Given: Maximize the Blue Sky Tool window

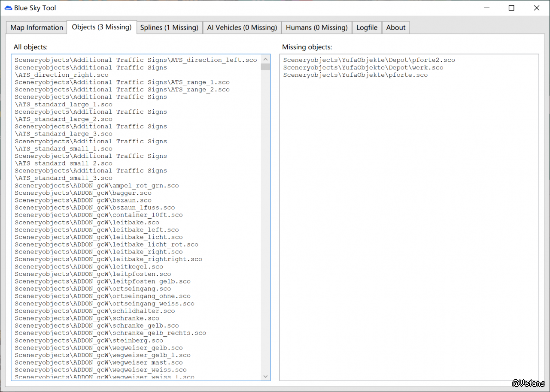Looking at the screenshot, I should click(x=511, y=8).
